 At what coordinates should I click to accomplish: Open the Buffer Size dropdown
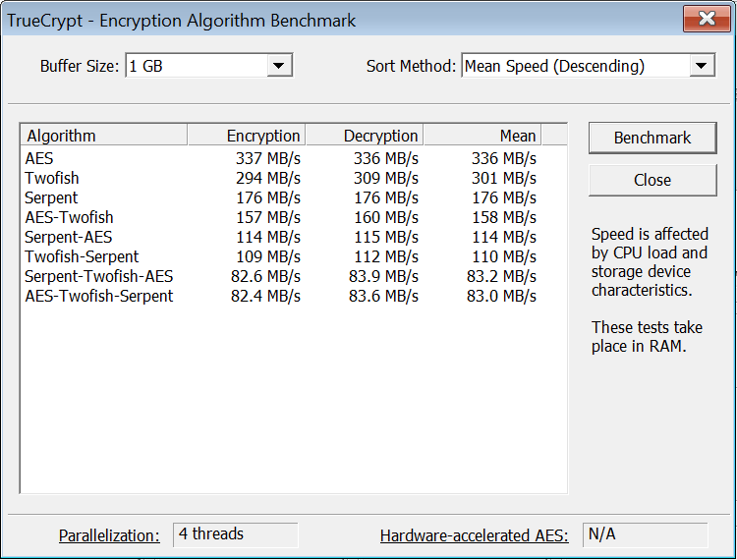[280, 66]
